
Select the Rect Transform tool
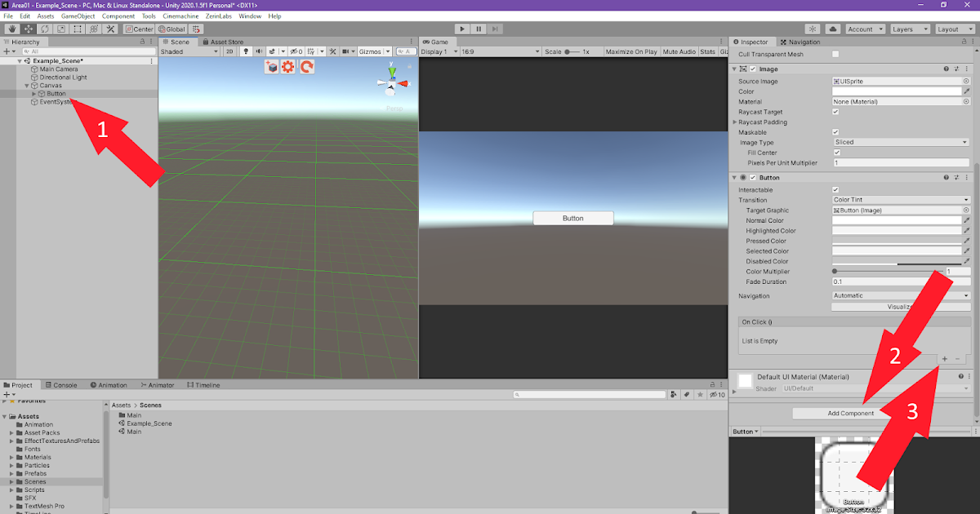77,29
